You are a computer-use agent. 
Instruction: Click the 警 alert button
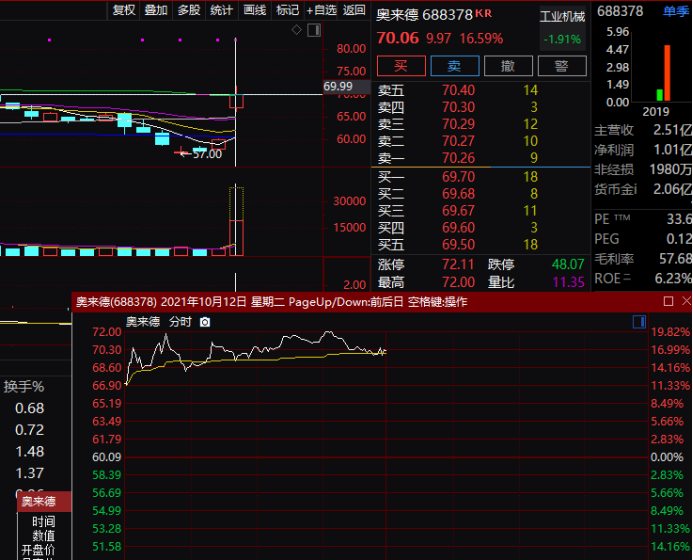coord(561,66)
